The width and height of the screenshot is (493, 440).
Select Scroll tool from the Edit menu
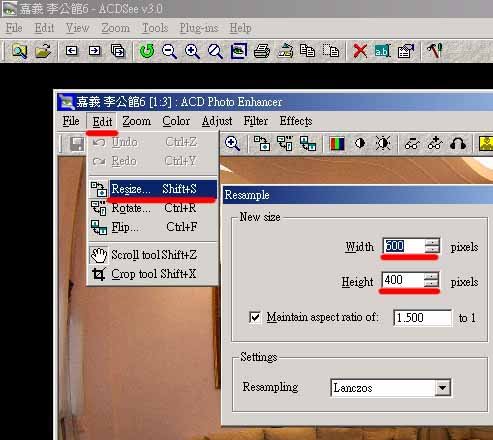coord(154,255)
